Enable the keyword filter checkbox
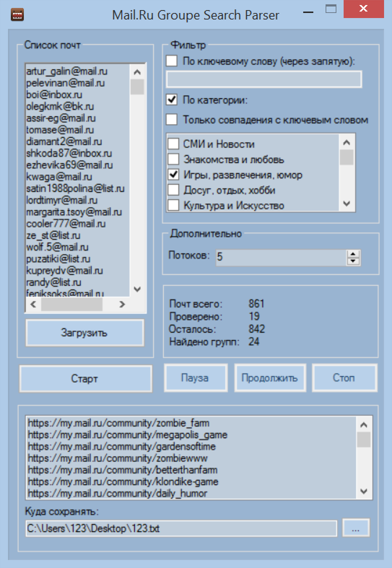 172,61
